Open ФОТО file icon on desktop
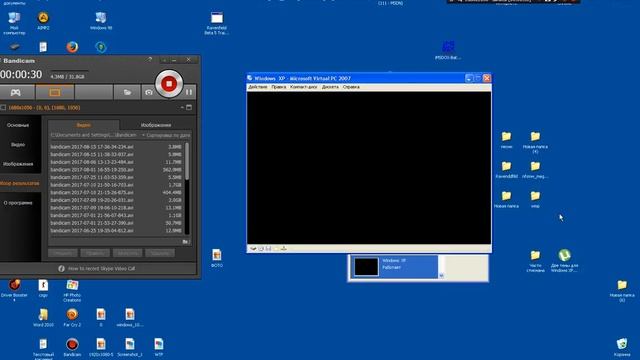 pos(217,258)
